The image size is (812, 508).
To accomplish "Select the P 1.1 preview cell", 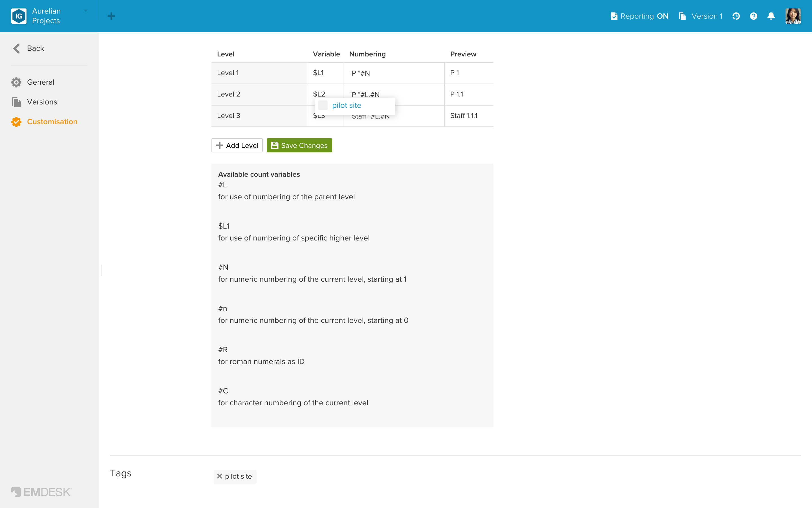I will [x=469, y=95].
